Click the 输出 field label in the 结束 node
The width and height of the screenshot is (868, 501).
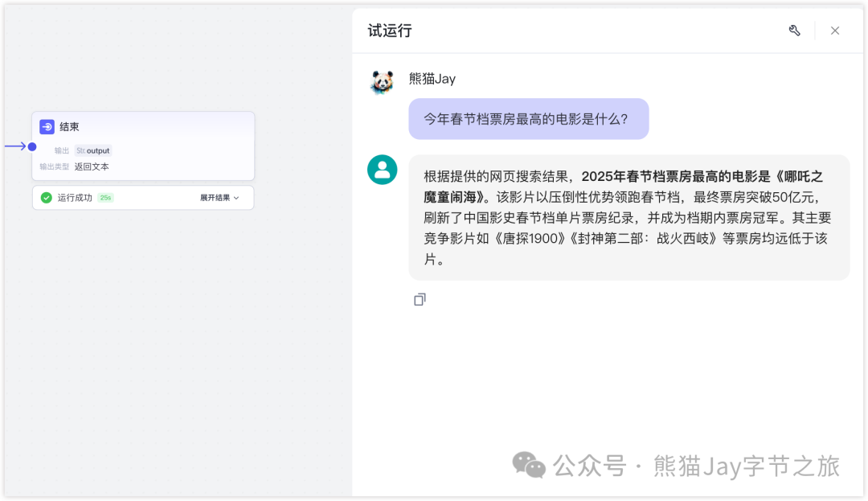(x=61, y=150)
